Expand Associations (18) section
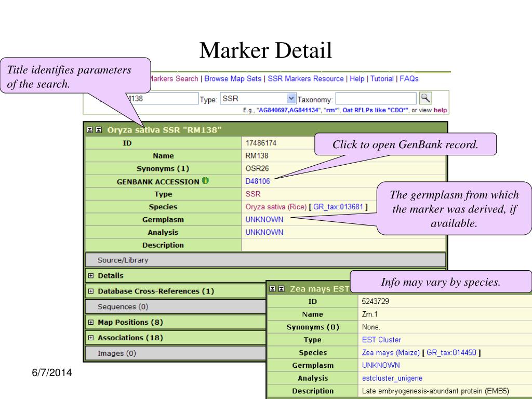This screenshot has width=532, height=399. tap(91, 338)
